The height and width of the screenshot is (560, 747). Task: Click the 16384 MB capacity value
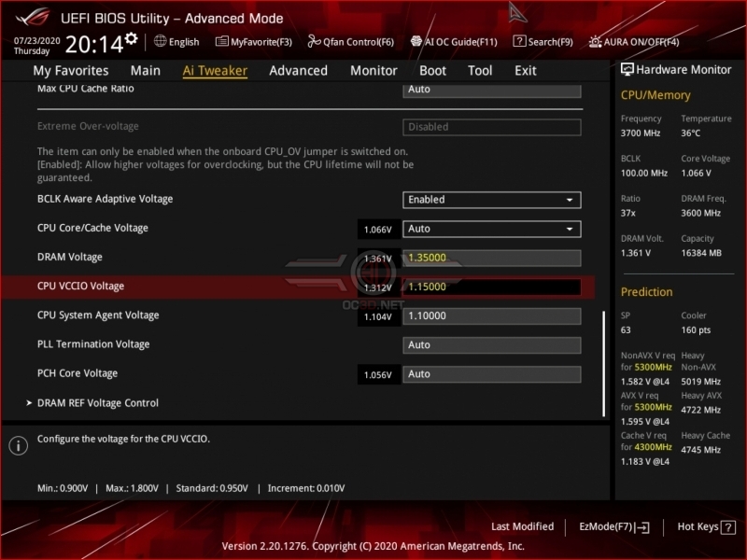[x=701, y=253]
